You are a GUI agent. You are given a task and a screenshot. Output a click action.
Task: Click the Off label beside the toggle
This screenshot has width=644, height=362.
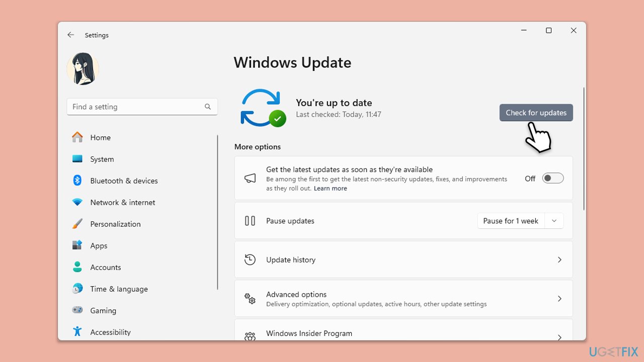[530, 178]
